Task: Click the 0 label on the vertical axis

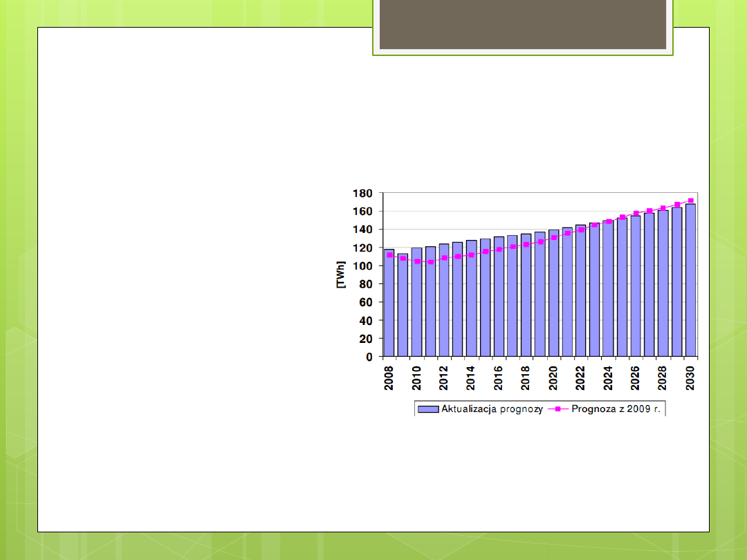Action: pyautogui.click(x=369, y=357)
